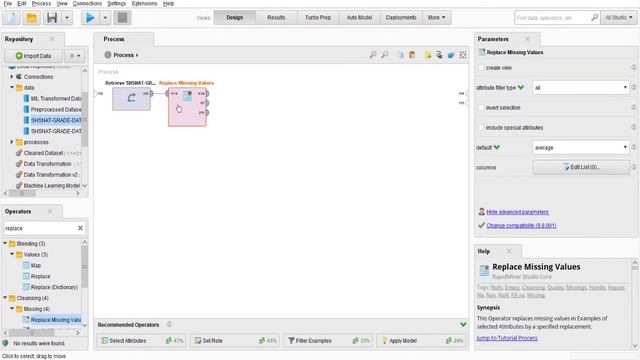Switch to the Results view
The height and width of the screenshot is (360, 640).
pyautogui.click(x=276, y=18)
